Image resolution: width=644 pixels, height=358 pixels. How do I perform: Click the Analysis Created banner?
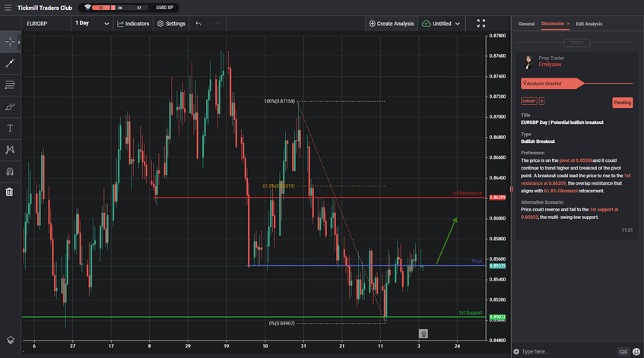[553, 84]
